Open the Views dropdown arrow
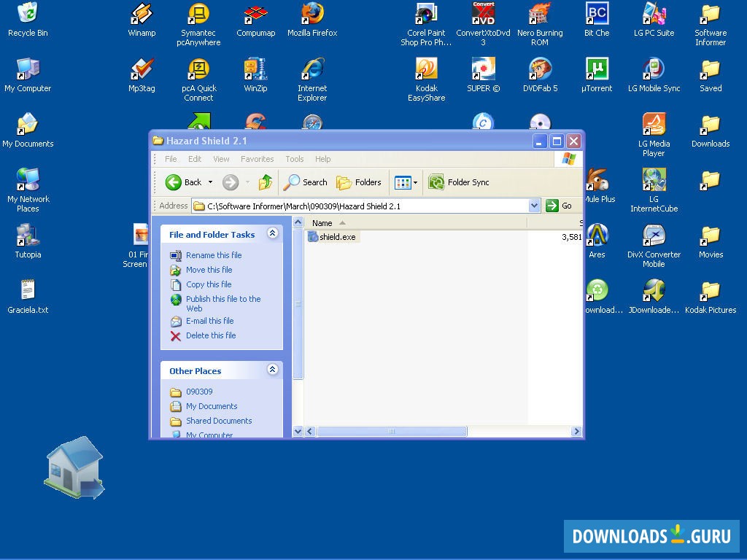This screenshot has height=560, width=747. 414,182
